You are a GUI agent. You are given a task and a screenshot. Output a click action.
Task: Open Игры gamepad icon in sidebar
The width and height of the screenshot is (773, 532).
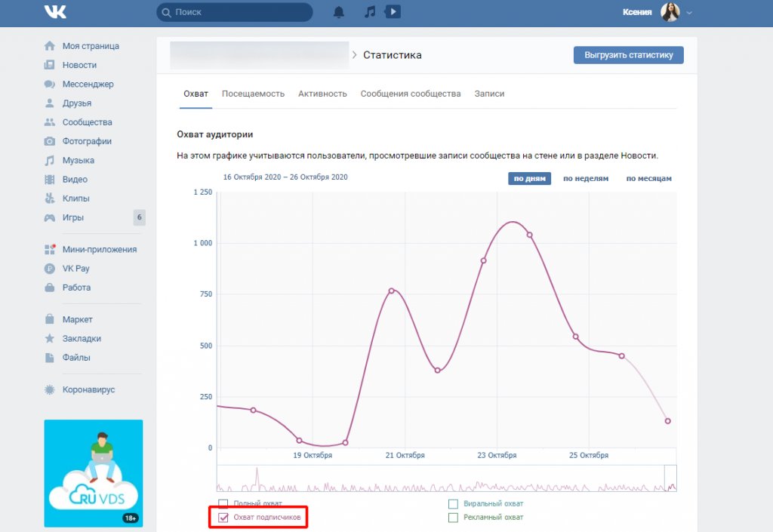50,217
